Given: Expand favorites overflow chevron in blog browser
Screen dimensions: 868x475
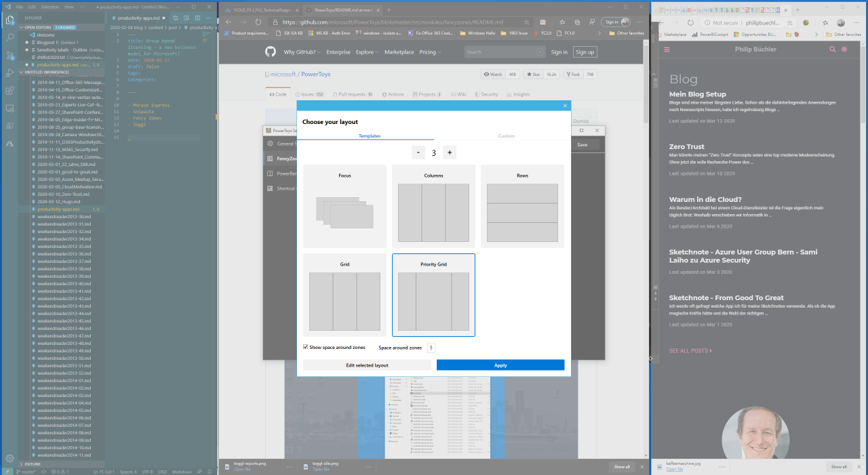Looking at the screenshot, I should pyautogui.click(x=816, y=34).
